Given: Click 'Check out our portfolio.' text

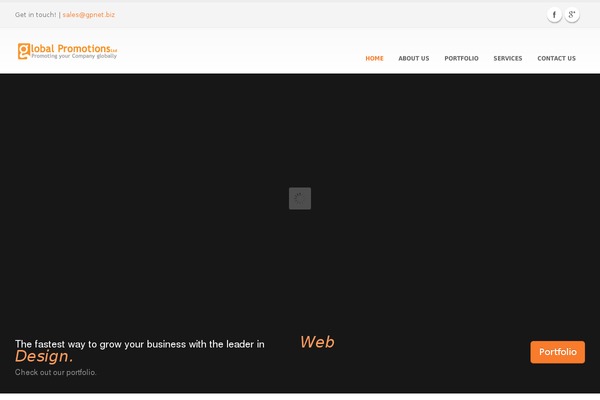Looking at the screenshot, I should pyautogui.click(x=55, y=372).
